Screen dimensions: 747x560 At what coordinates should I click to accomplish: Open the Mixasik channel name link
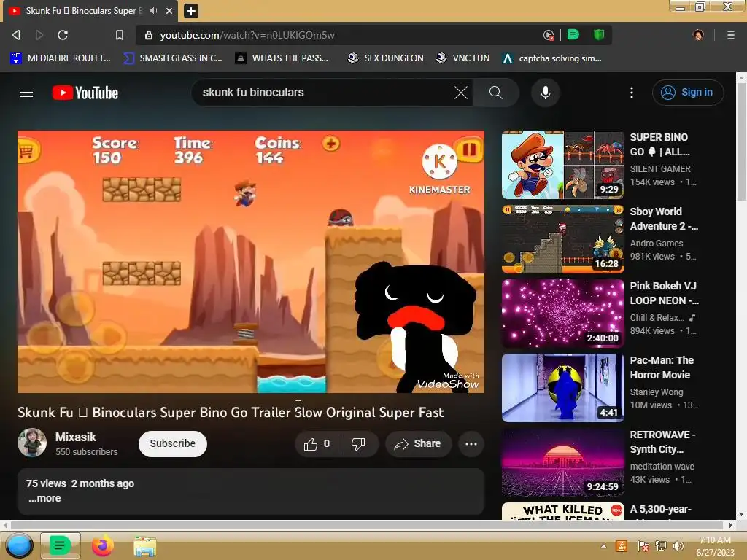pos(76,437)
